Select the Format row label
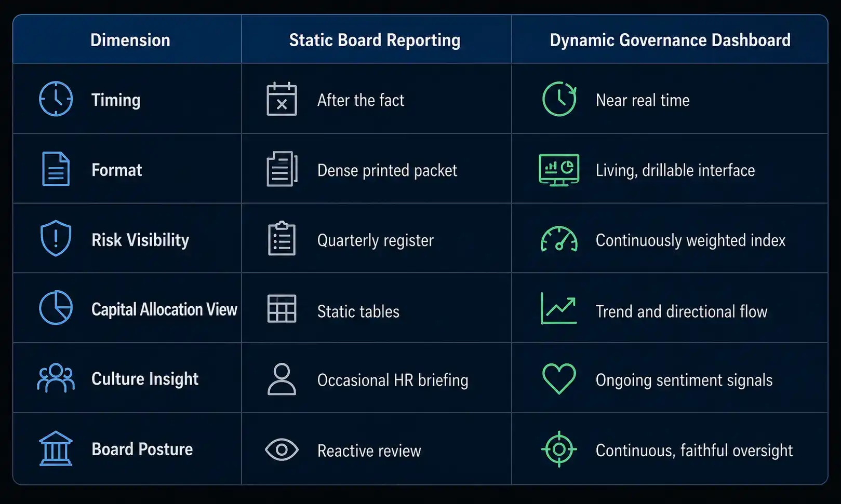This screenshot has width=841, height=504. pos(116,170)
